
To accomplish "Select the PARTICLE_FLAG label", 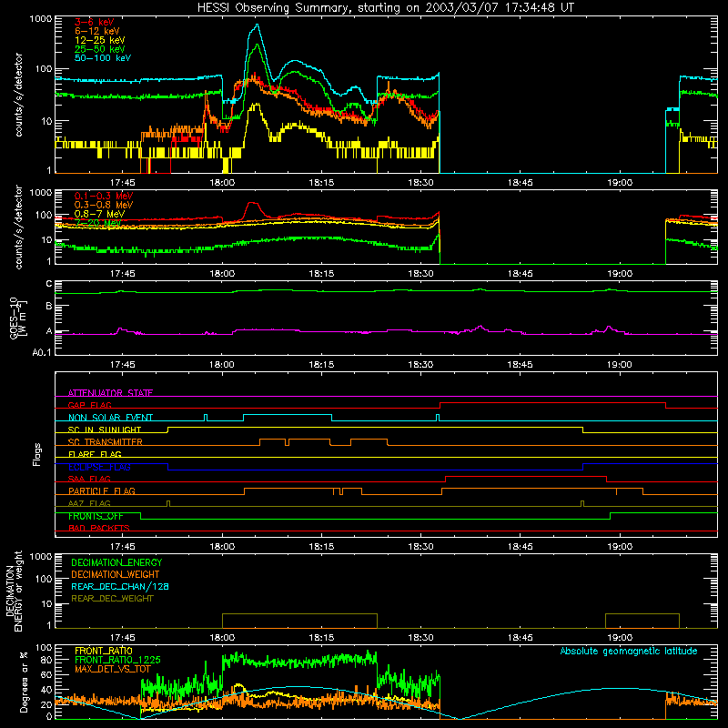I will pyautogui.click(x=102, y=491).
